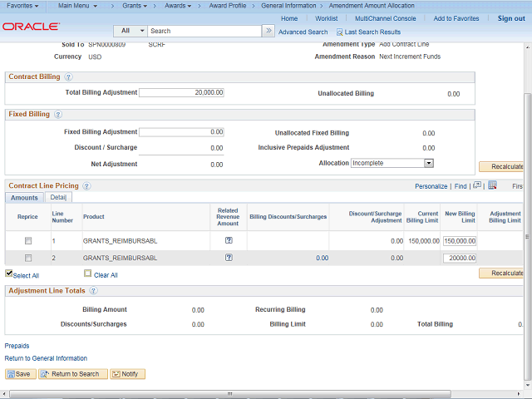The width and height of the screenshot is (532, 399).
Task: Open Related Revenue Amount icon for line 2
Action: [x=229, y=258]
